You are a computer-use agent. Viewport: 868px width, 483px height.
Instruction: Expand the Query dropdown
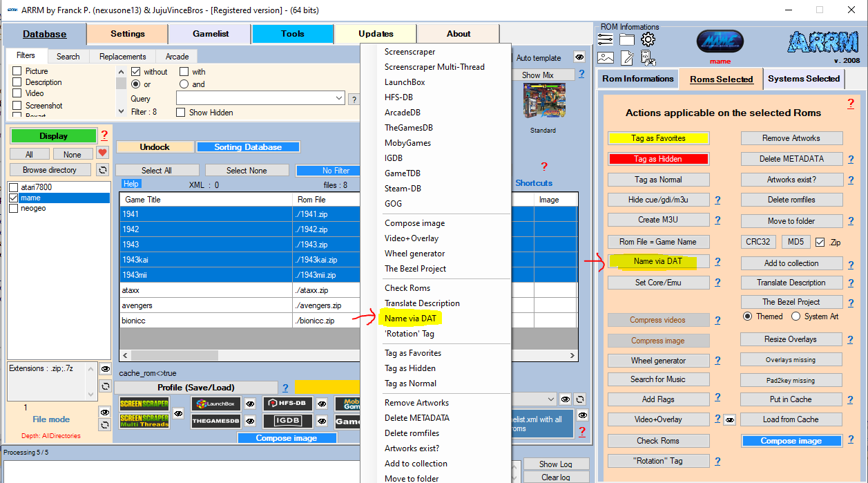338,99
